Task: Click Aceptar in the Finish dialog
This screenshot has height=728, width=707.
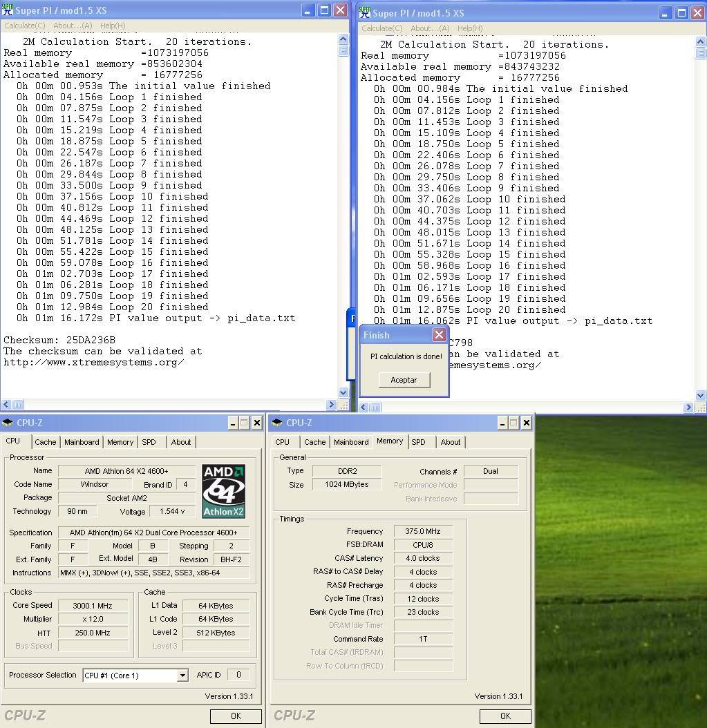Action: (404, 380)
